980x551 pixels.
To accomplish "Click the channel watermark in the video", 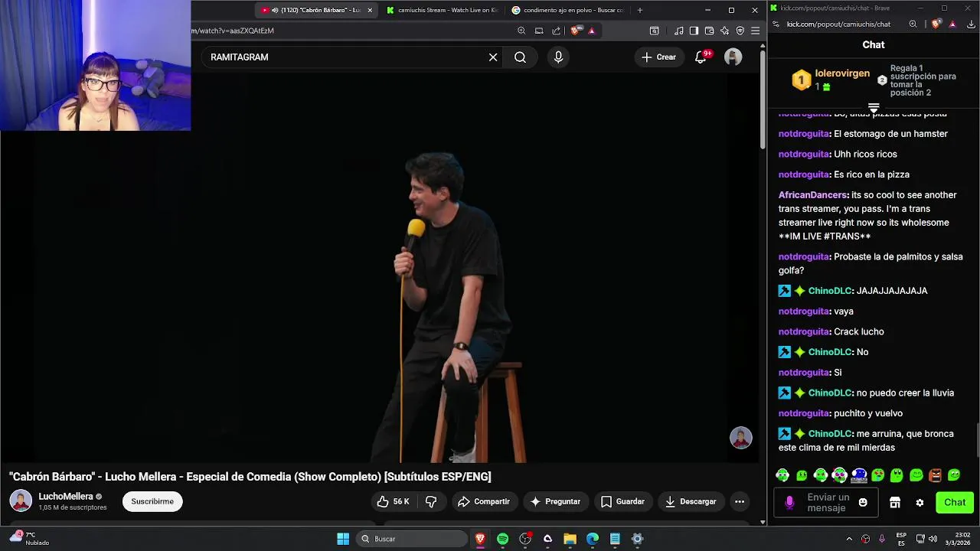I will coord(740,438).
